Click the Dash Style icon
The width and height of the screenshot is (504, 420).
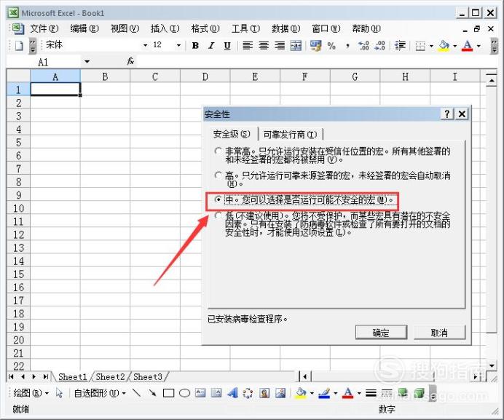[x=387, y=393]
